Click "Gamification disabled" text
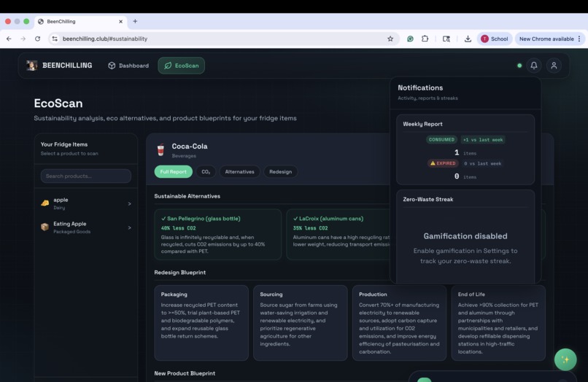This screenshot has height=382, width=588. point(465,236)
